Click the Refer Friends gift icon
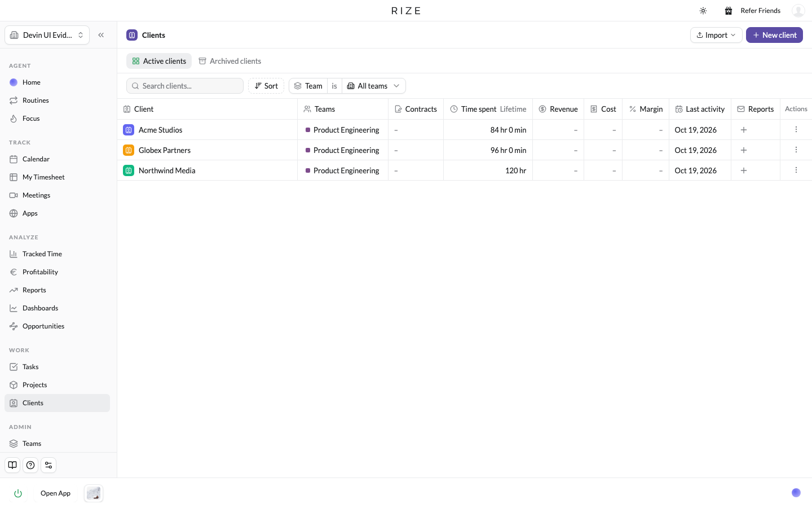This screenshot has height=508, width=812. tap(729, 11)
